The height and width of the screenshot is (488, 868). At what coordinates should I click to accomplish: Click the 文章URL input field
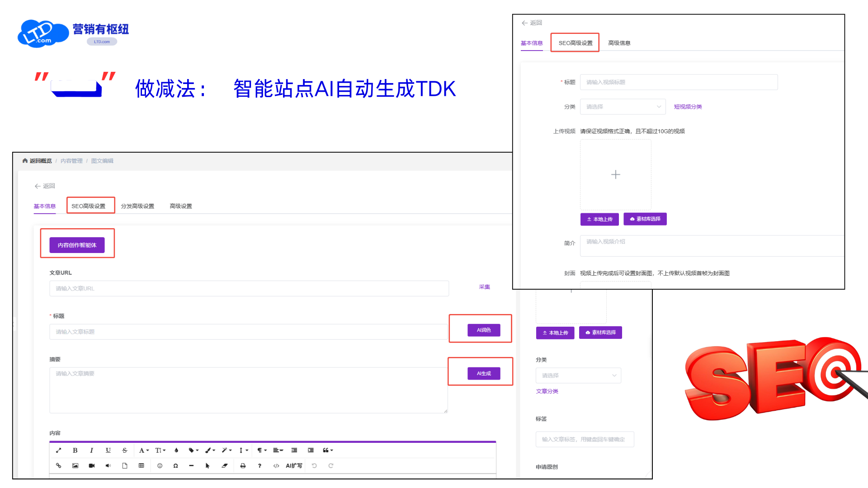click(249, 288)
